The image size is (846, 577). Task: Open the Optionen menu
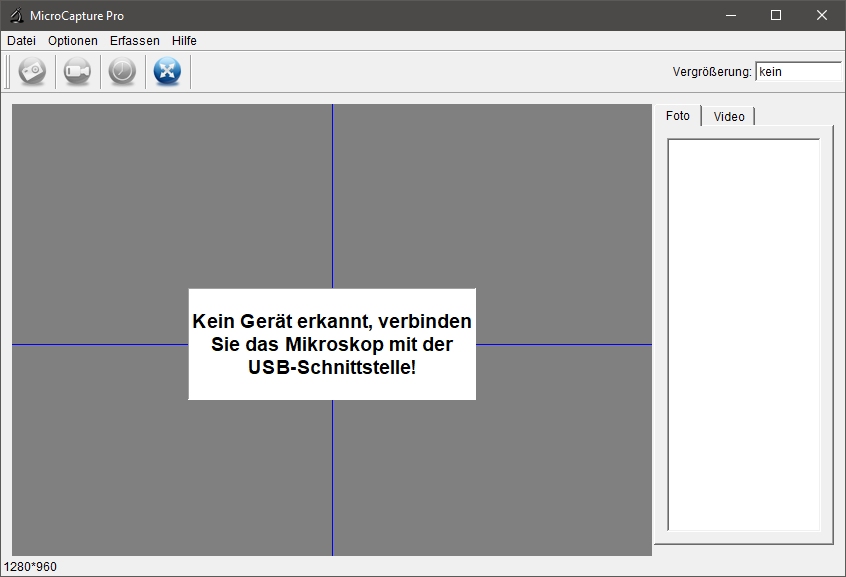pos(73,41)
